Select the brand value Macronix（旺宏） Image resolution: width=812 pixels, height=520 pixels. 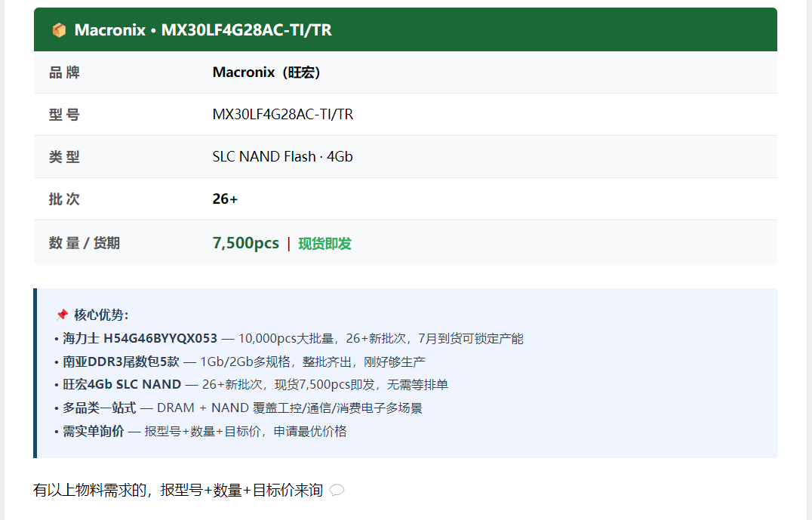[266, 72]
